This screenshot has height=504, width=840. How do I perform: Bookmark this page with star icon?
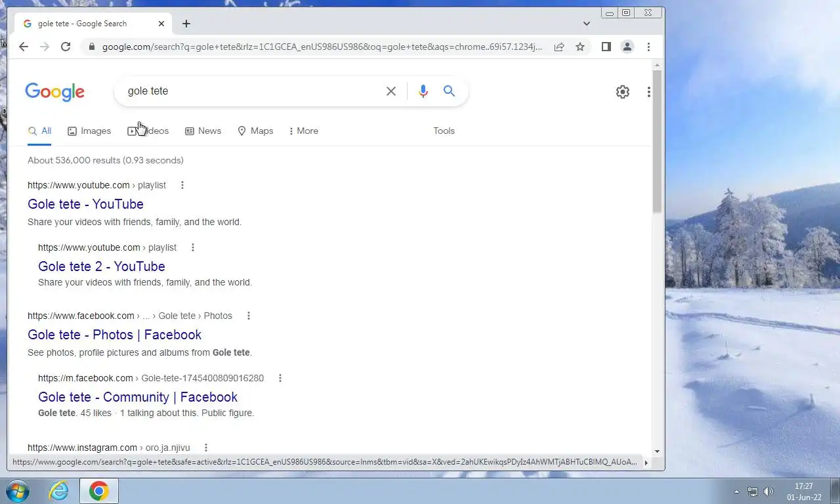point(580,47)
